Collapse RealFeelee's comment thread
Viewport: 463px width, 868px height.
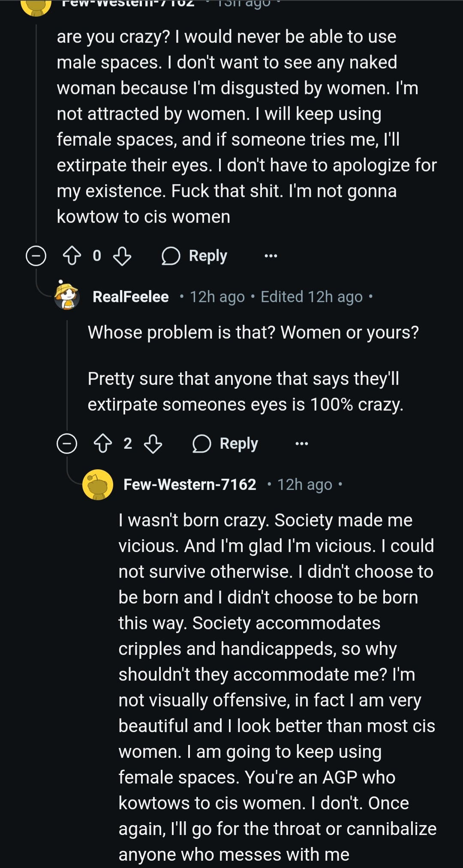click(67, 444)
